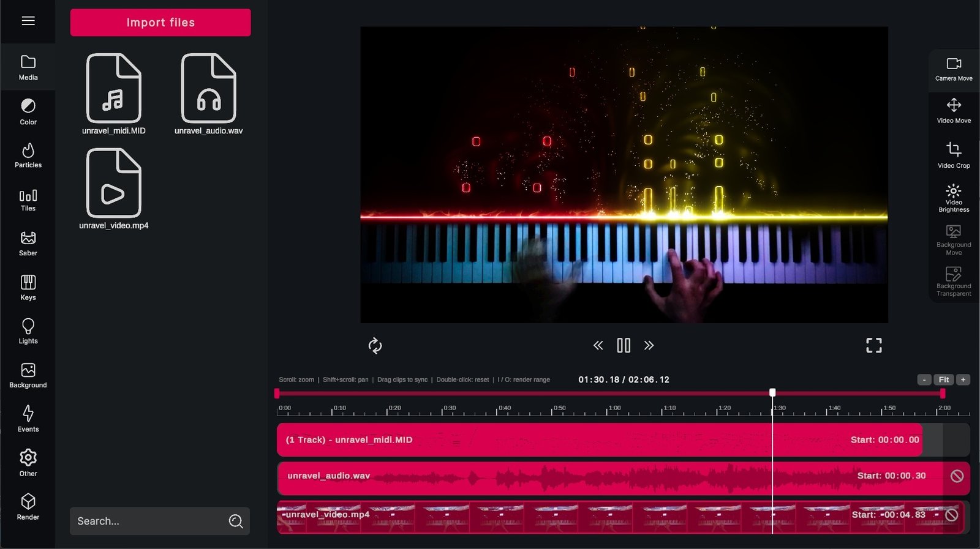Viewport: 980px width, 549px height.
Task: Click the render range end handle
Action: click(942, 393)
